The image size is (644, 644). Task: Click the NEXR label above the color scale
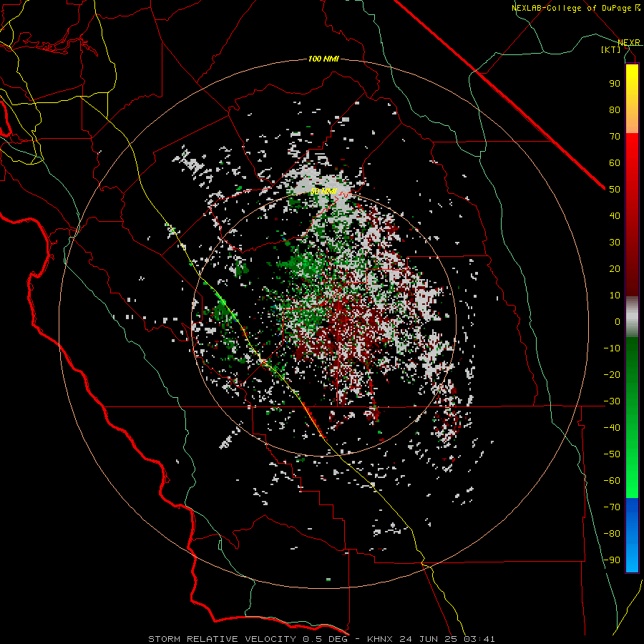coord(628,42)
